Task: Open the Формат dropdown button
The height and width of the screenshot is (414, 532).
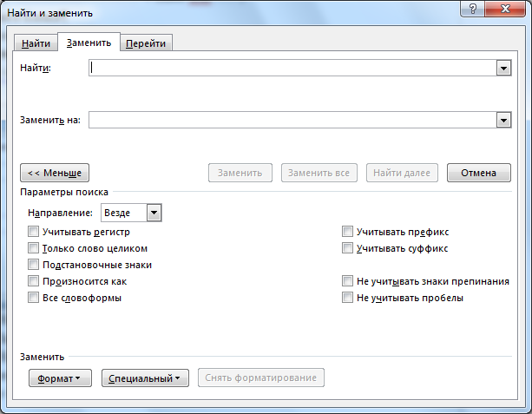Action: click(x=60, y=378)
